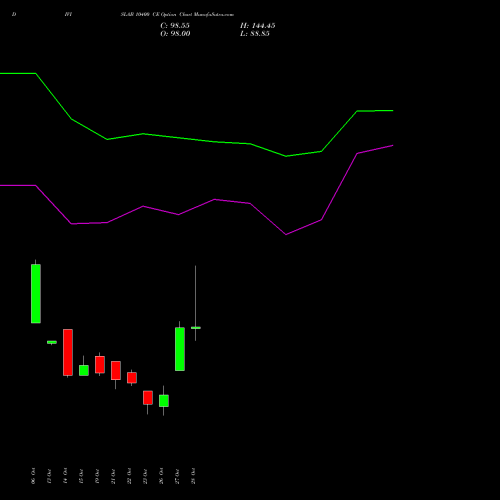500x500 pixels.
Task: Select the 28 Oct date label
Action: (193, 476)
